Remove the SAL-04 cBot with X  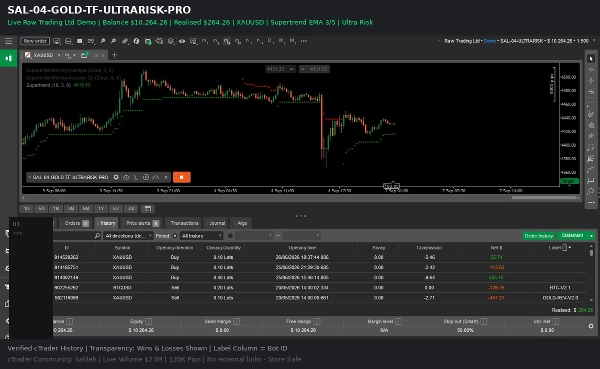click(166, 177)
